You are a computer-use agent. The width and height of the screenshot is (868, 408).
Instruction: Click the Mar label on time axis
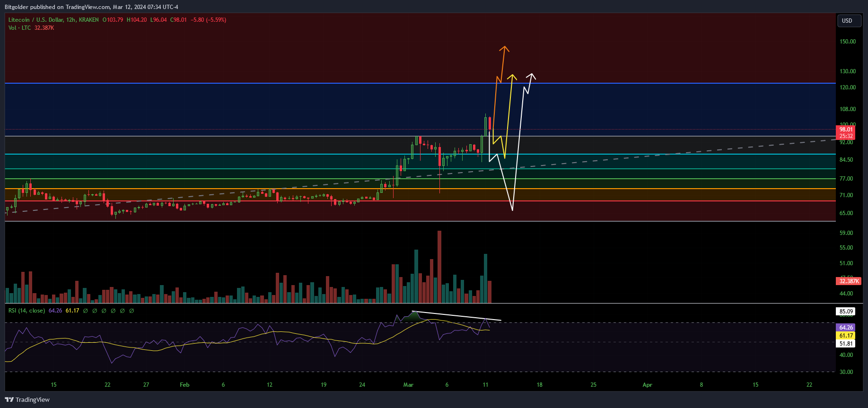pyautogui.click(x=408, y=385)
